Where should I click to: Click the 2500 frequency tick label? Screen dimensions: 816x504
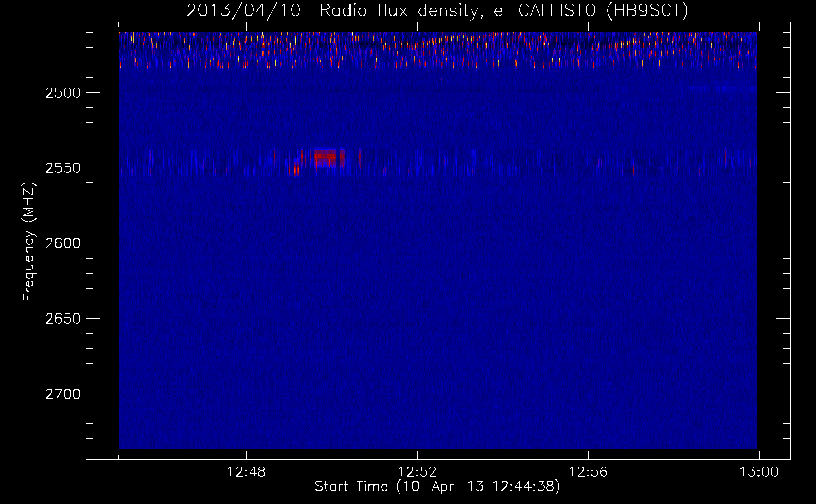[x=63, y=93]
